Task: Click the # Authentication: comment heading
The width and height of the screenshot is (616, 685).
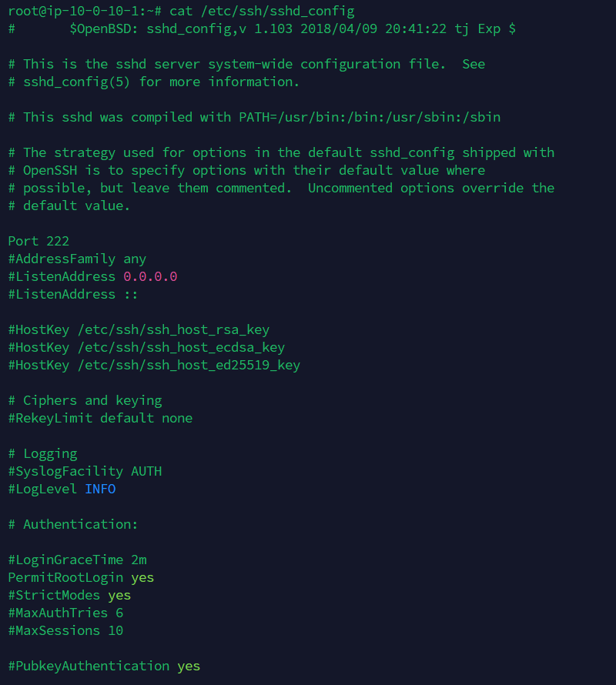Action: coord(73,524)
